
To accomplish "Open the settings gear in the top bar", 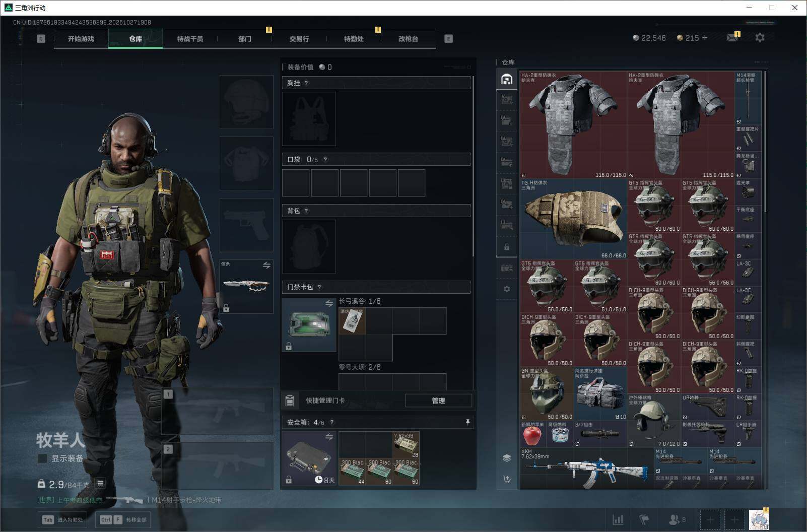I will click(760, 38).
